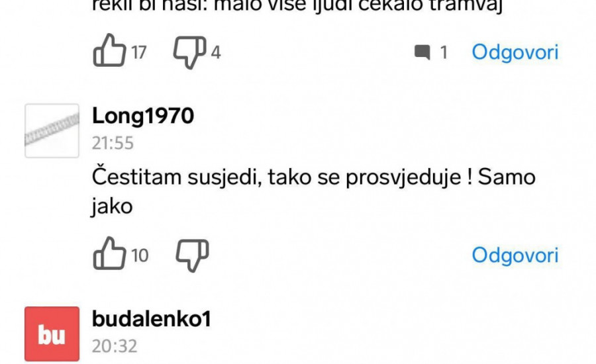Dislike the comment with 4 downvotes
The width and height of the screenshot is (596, 364).
(189, 52)
